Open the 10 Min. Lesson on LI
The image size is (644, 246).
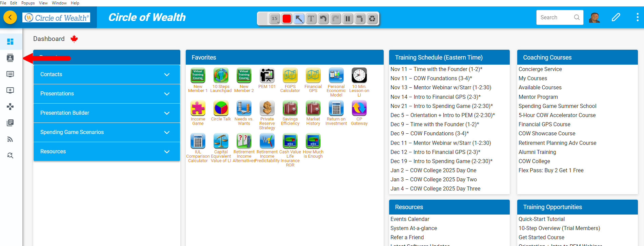click(359, 82)
